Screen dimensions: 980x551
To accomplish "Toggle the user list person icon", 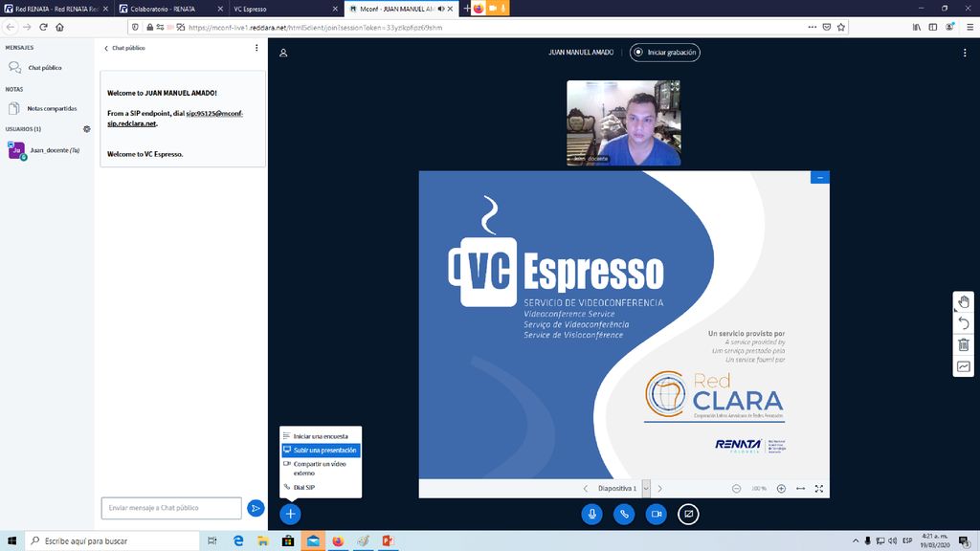I will coord(283,54).
